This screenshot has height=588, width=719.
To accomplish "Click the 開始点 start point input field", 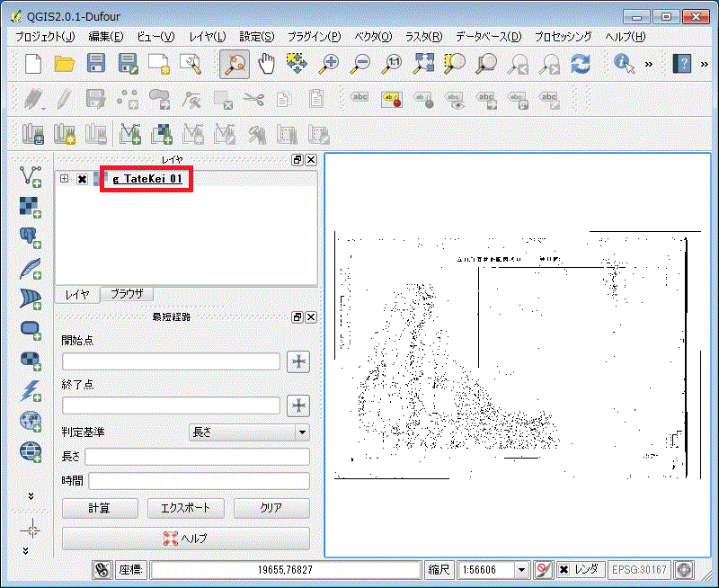I will tap(171, 361).
